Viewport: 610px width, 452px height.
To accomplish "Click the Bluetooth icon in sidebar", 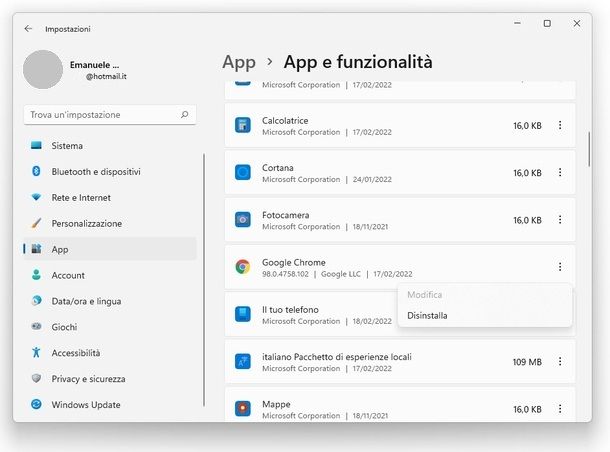I will [x=36, y=171].
